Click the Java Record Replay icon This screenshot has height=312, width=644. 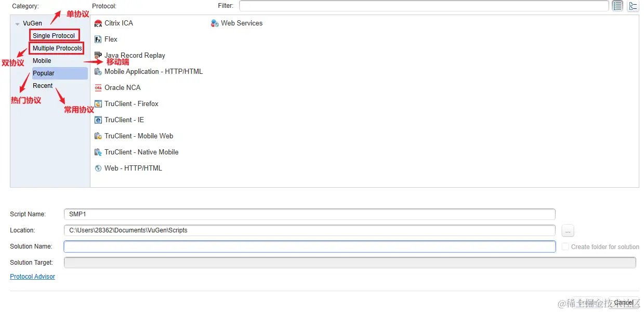(98, 56)
